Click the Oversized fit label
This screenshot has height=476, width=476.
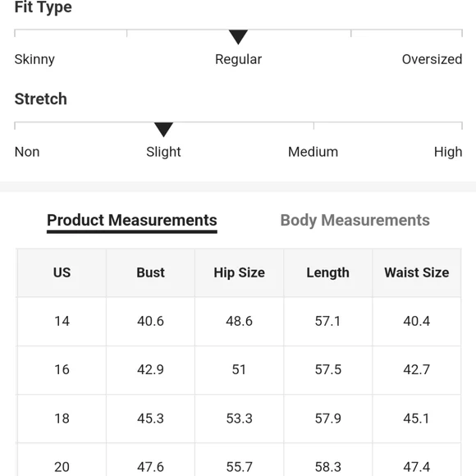pos(432,59)
